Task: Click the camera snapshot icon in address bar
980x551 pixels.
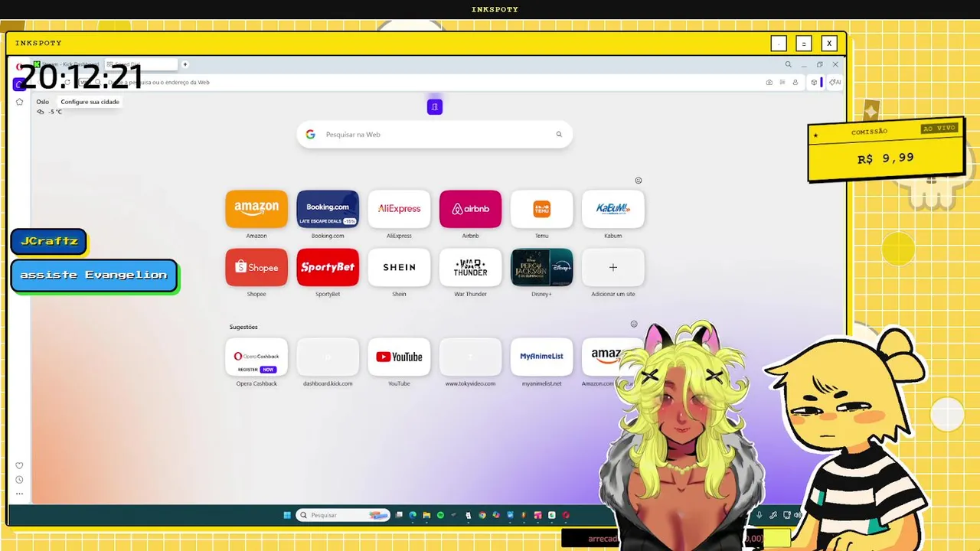Action: coord(769,82)
